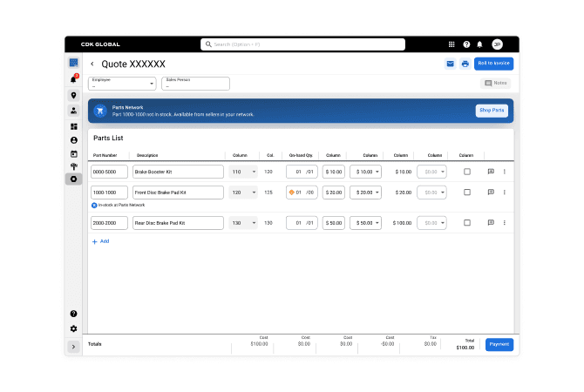Click the top search field
584x392 pixels.
click(x=302, y=44)
